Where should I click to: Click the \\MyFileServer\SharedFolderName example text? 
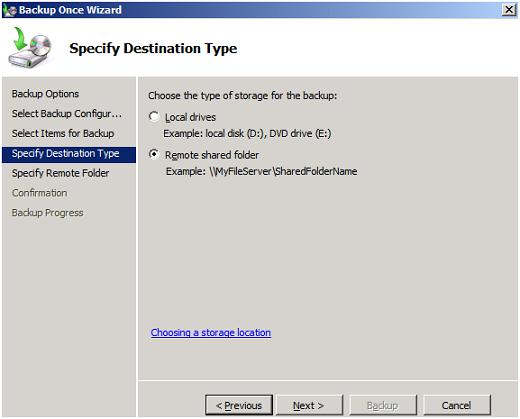pos(283,171)
